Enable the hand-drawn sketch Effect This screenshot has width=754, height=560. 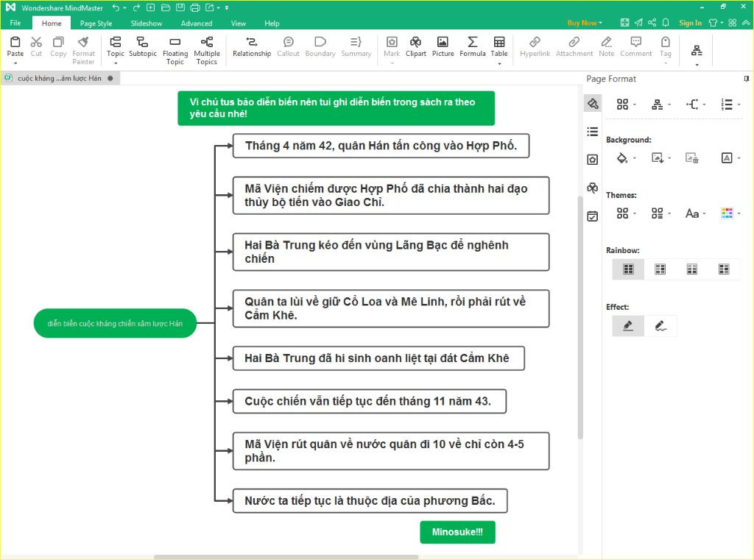coord(660,326)
